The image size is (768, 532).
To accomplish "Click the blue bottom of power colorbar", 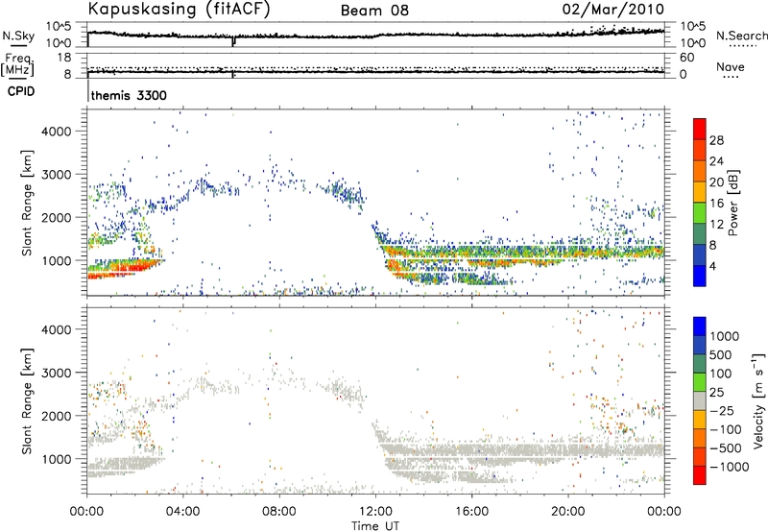I will (700, 276).
